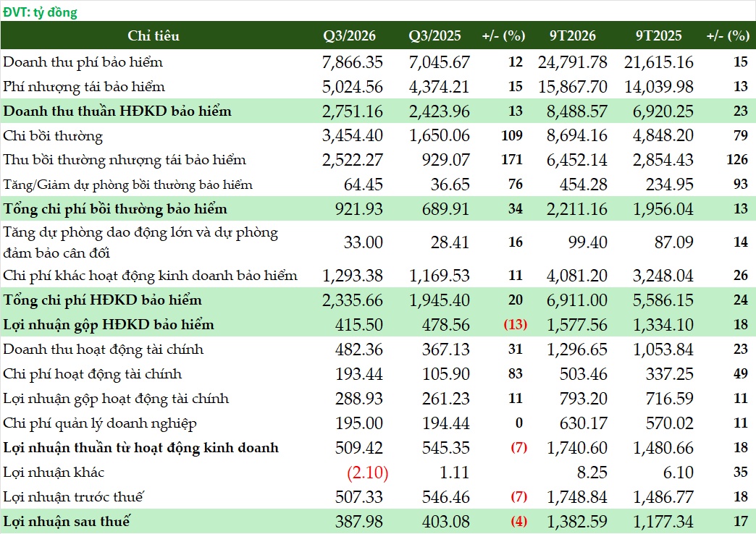Select 'Lợi nhuận gộp HĐKD bảo hiểm' row label
756x534 pixels.
tap(109, 325)
